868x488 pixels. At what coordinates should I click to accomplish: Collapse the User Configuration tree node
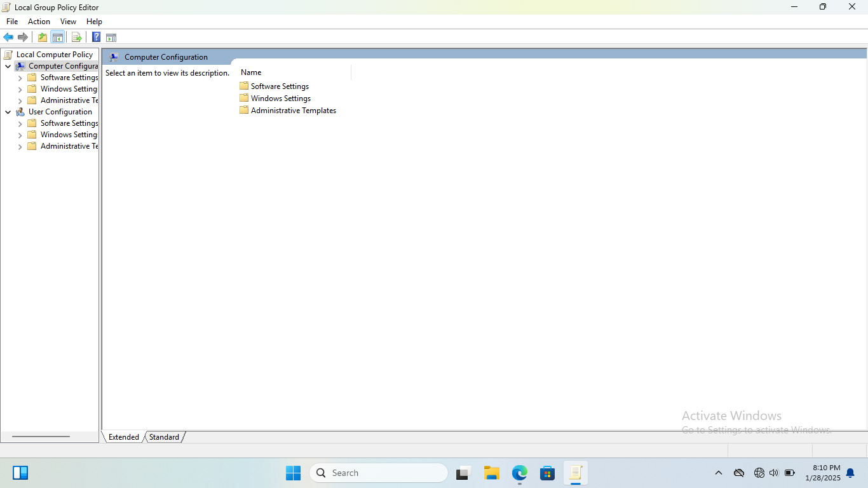pos(8,112)
